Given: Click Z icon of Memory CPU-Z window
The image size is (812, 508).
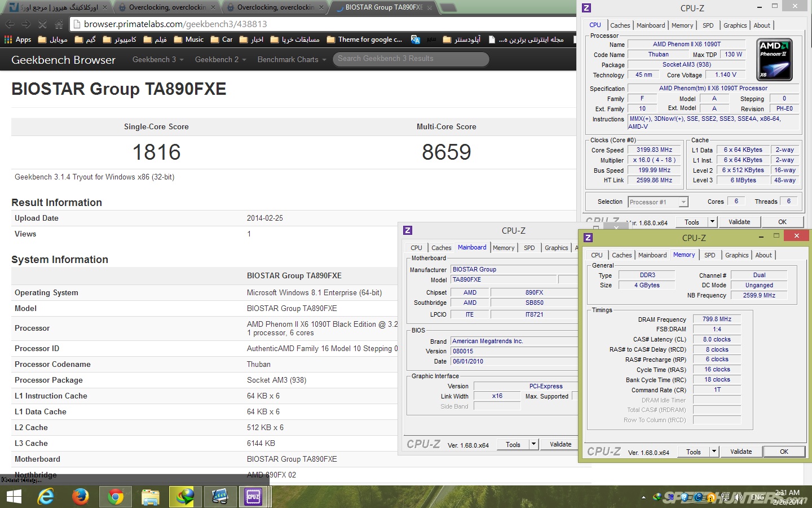Looking at the screenshot, I should [588, 238].
